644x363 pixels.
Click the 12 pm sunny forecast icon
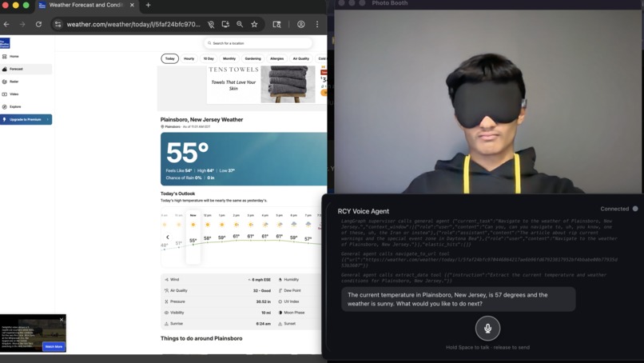(x=208, y=225)
